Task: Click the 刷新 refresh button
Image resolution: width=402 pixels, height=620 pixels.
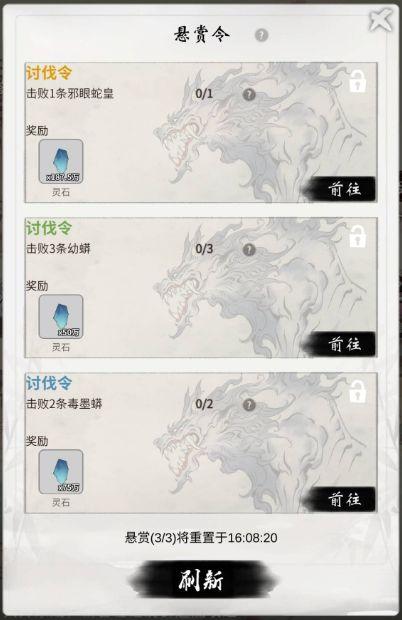Action: click(x=202, y=580)
